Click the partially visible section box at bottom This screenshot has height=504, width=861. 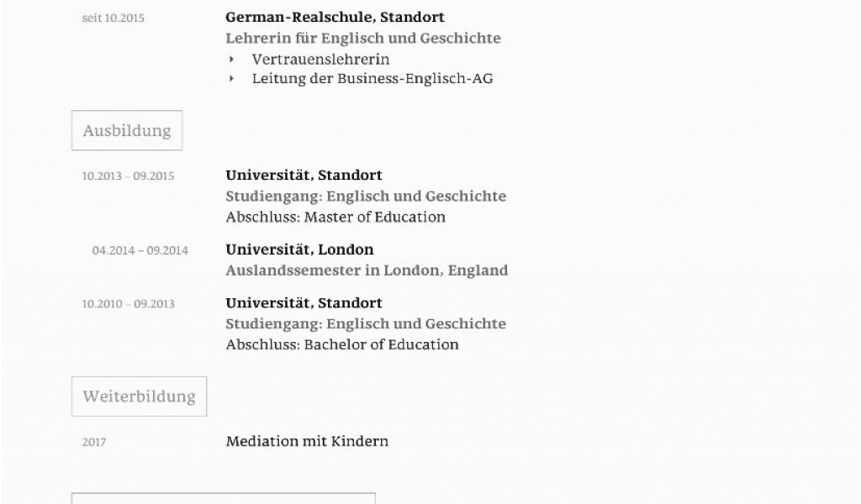coord(224,498)
